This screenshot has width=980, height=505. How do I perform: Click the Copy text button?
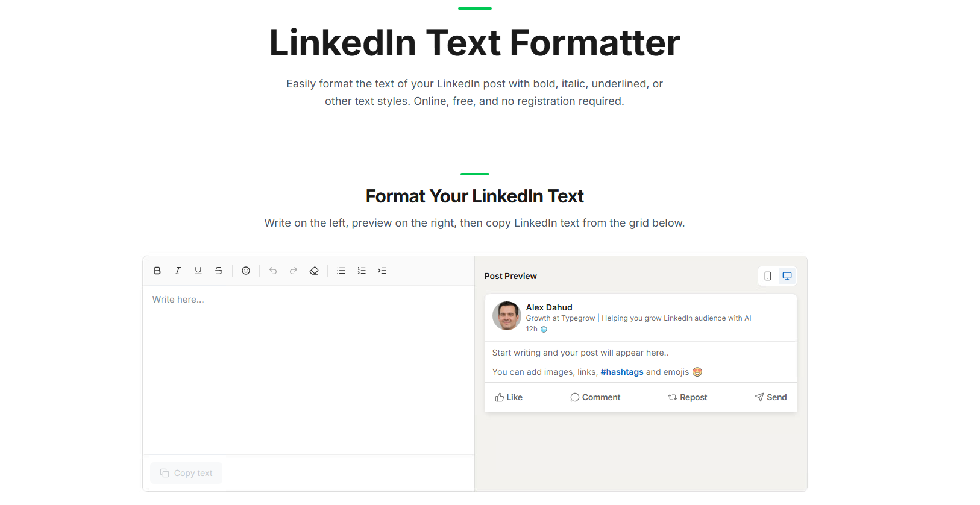(x=186, y=472)
